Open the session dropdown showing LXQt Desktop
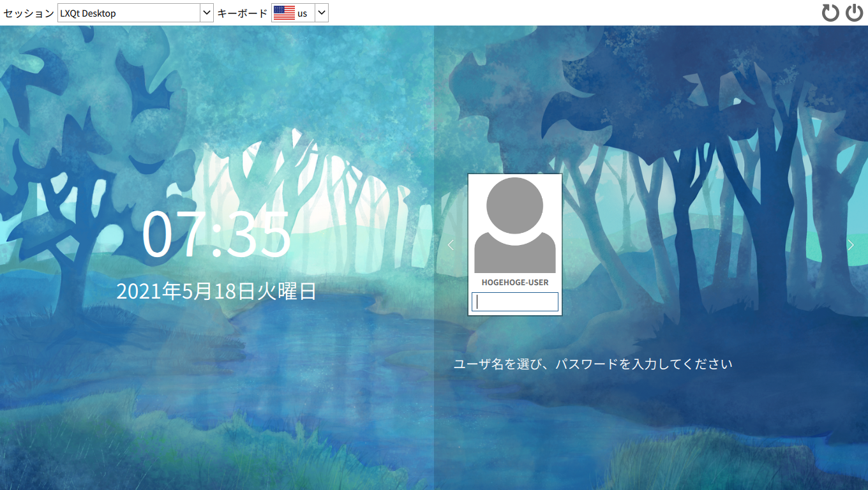 point(135,13)
